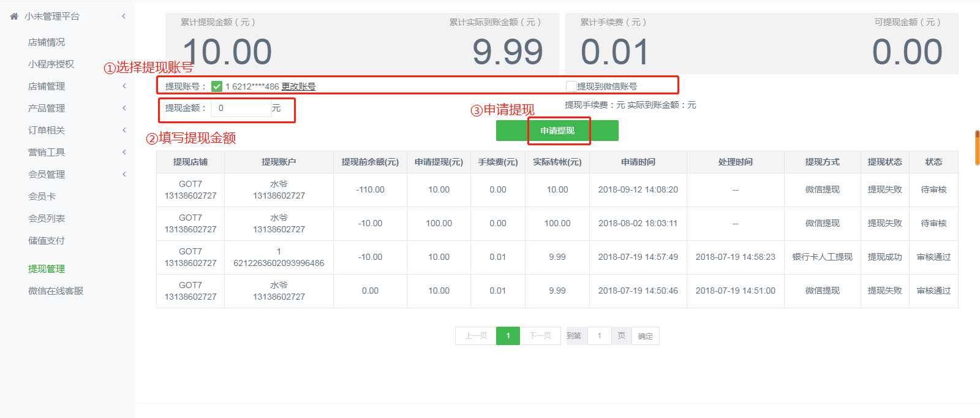Click the 提现金额 input field
980x418 pixels.
click(x=241, y=108)
